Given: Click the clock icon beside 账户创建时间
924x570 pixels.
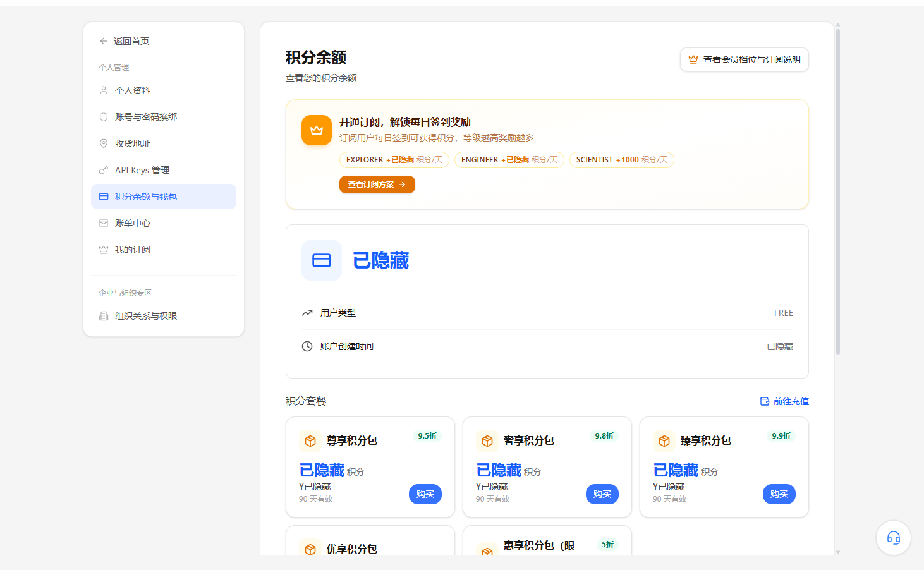Looking at the screenshot, I should [x=307, y=346].
